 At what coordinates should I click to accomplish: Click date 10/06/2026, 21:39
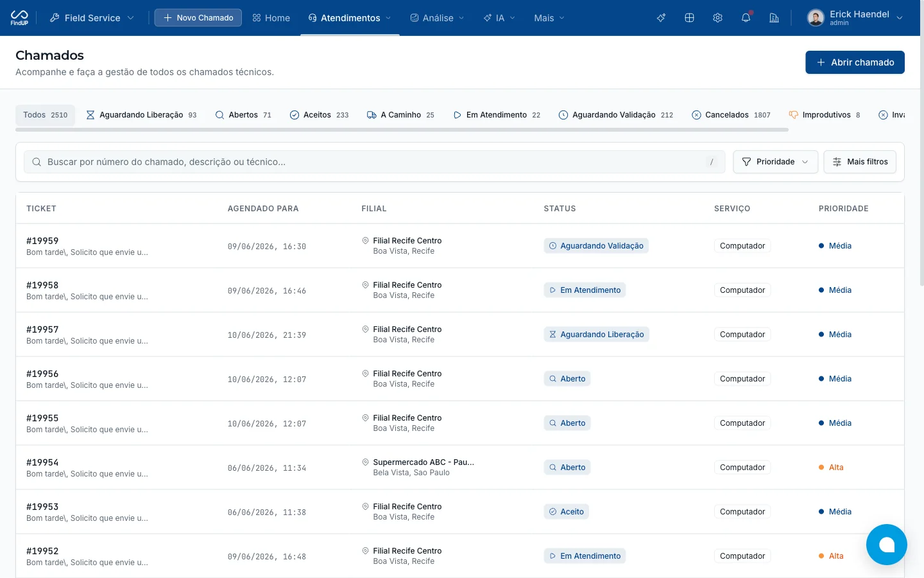[267, 335]
